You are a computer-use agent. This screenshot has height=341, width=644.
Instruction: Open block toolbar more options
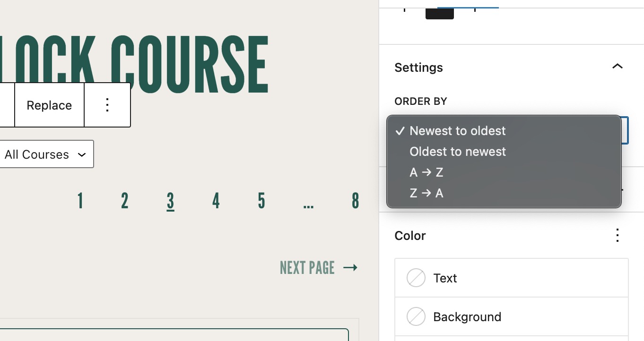coord(107,105)
